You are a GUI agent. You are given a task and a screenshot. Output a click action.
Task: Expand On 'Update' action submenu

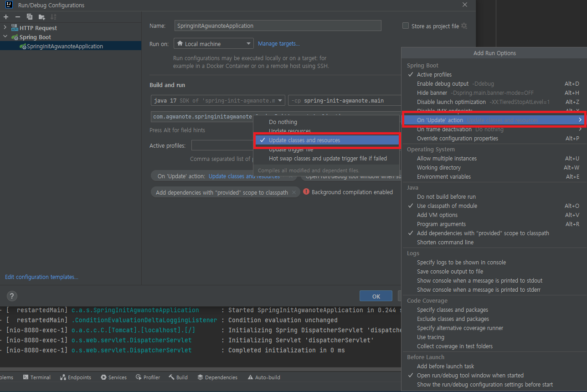click(x=494, y=120)
